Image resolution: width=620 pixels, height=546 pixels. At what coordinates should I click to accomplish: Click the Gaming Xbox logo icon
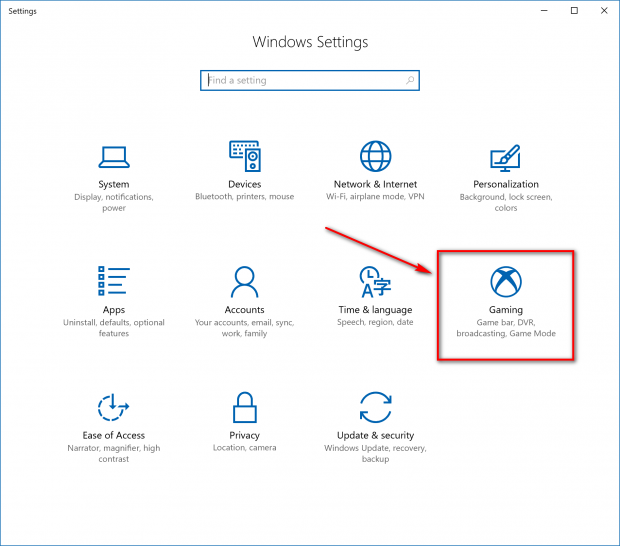[505, 281]
